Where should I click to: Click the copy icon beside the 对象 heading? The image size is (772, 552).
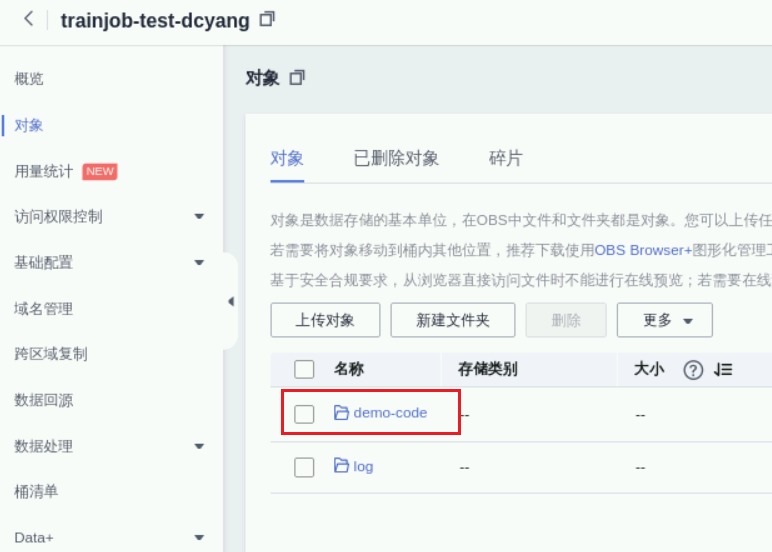click(297, 77)
